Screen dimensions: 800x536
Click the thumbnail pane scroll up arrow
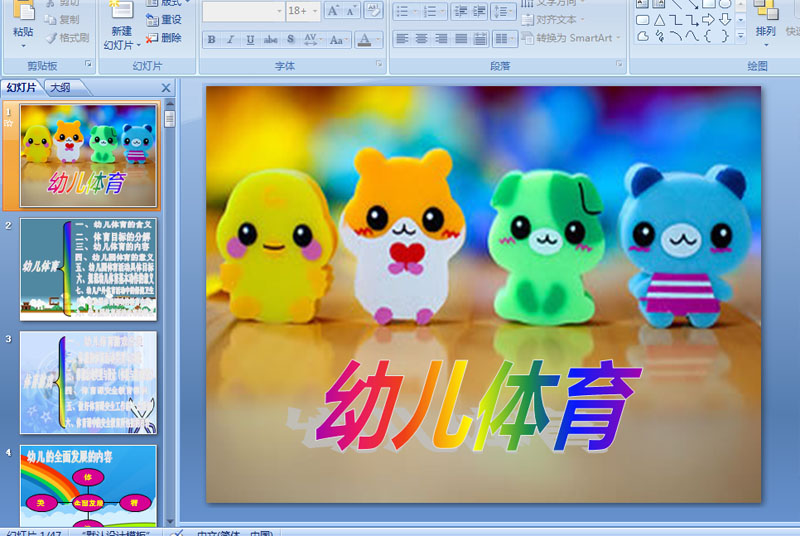tap(170, 104)
